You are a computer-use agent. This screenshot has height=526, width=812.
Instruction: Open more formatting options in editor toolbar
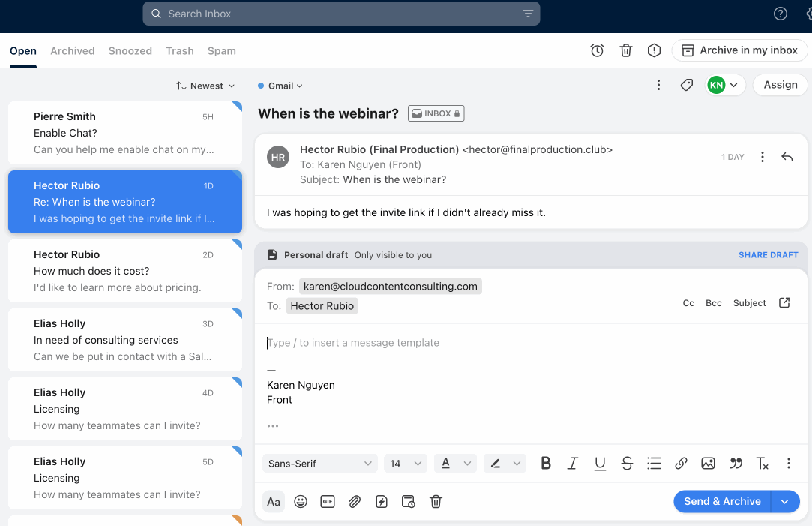tap(788, 463)
